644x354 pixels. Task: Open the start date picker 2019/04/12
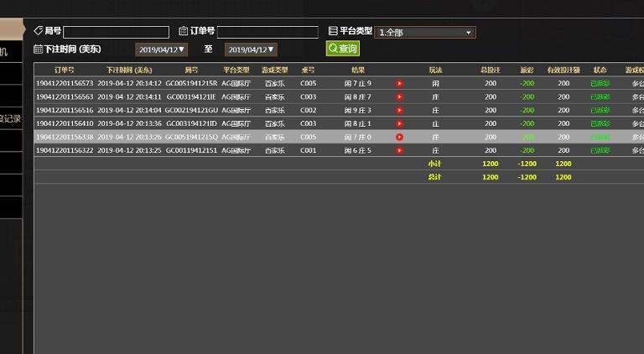[x=162, y=50]
